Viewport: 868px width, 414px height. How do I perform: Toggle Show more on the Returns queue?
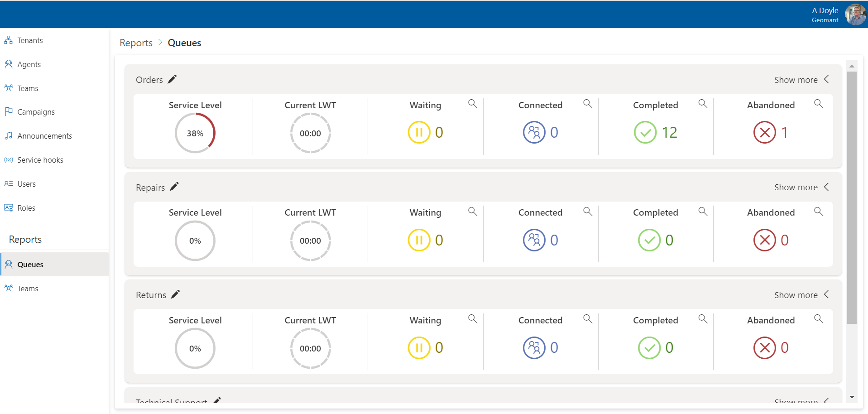tap(801, 294)
